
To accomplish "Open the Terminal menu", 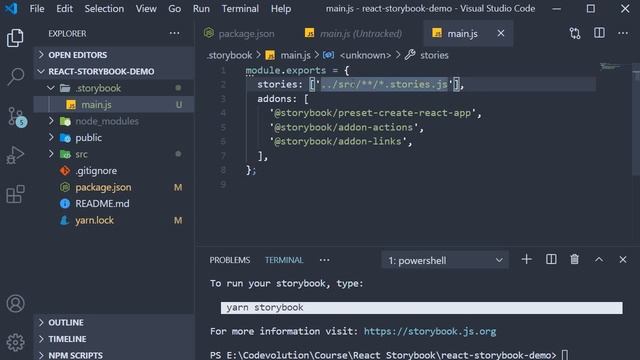I will [240, 9].
